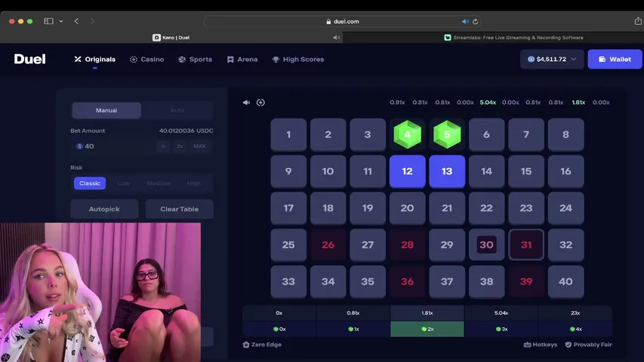The width and height of the screenshot is (644, 362).
Task: Switch to Manual betting mode
Action: [x=106, y=110]
